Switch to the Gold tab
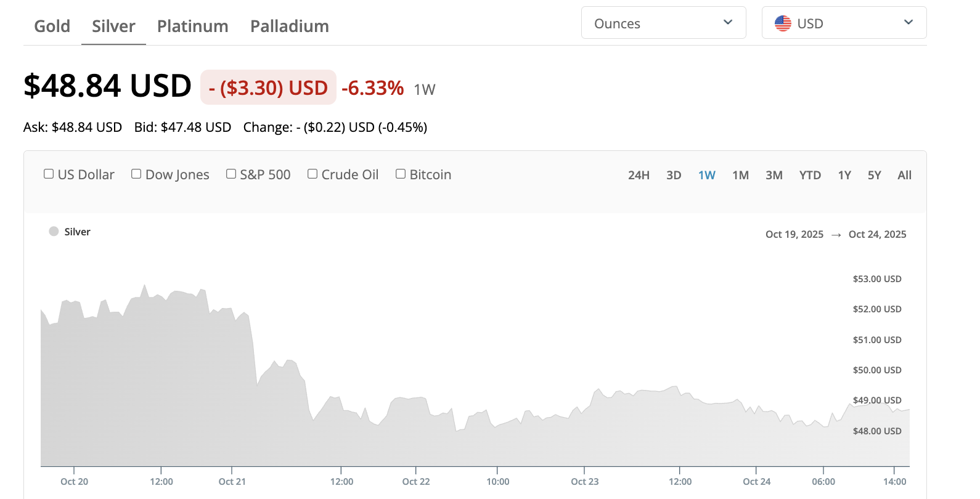This screenshot has height=499, width=980. pyautogui.click(x=52, y=26)
